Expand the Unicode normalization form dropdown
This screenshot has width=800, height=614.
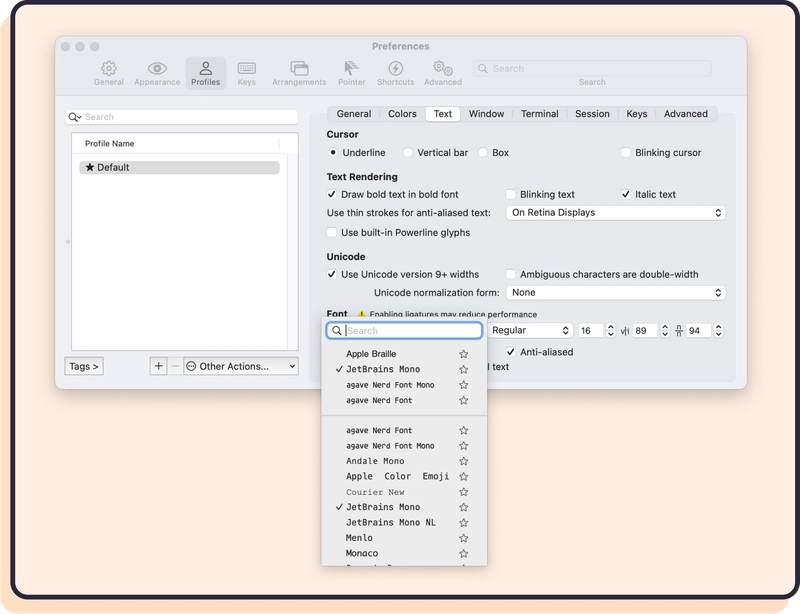coord(615,293)
